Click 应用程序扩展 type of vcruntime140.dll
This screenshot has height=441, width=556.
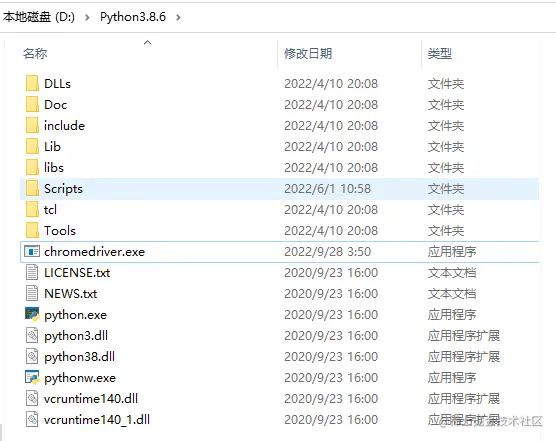[x=464, y=398]
